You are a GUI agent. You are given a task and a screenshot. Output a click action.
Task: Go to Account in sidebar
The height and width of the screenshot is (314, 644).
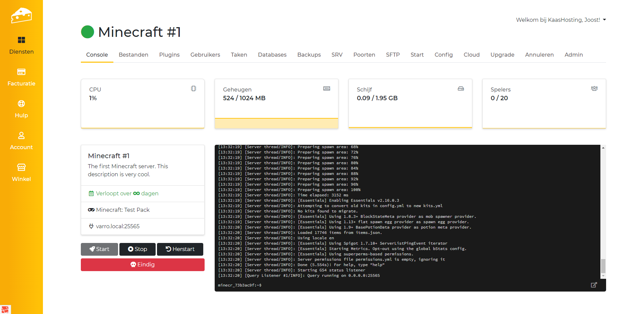21,141
